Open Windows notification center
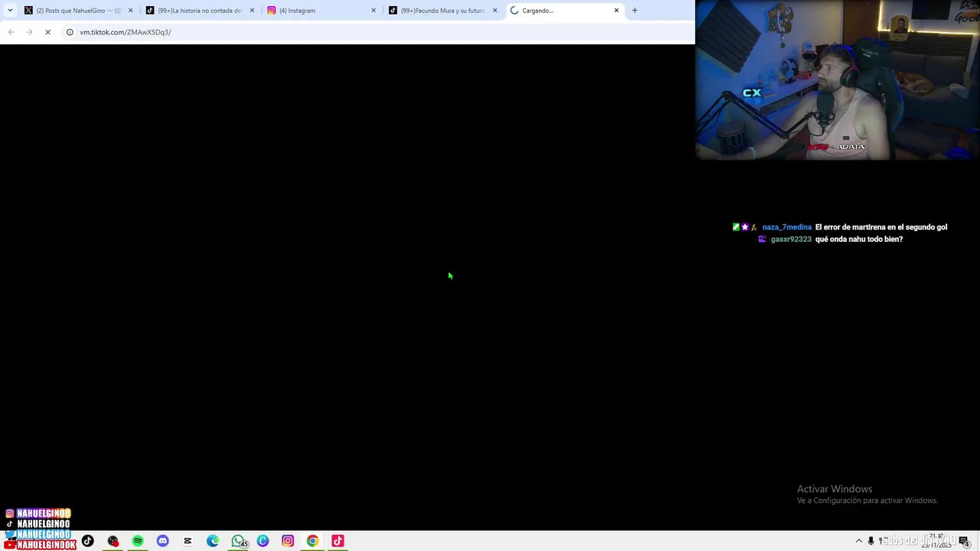980x551 pixels. 964,541
